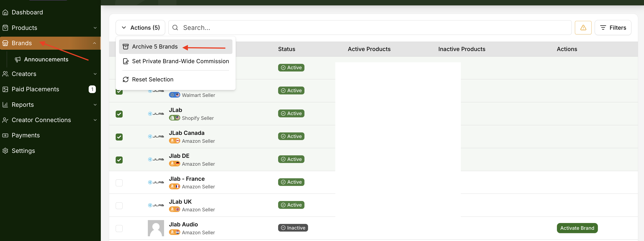Click the "Inactive Products" column header
644x241 pixels.
(462, 49)
